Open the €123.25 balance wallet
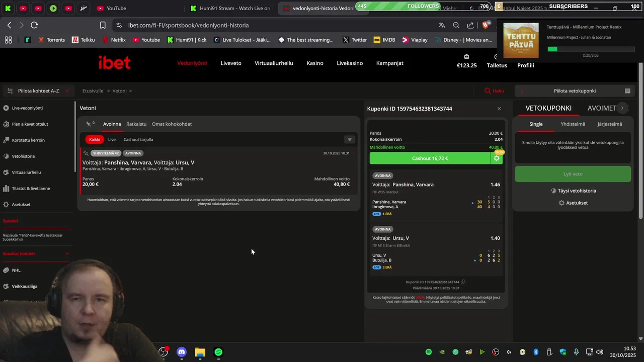 click(466, 61)
